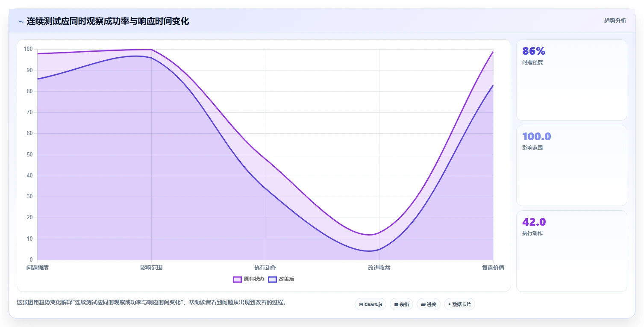Toggle the 改善后 legend series
The width and height of the screenshot is (644, 327).
tap(281, 279)
